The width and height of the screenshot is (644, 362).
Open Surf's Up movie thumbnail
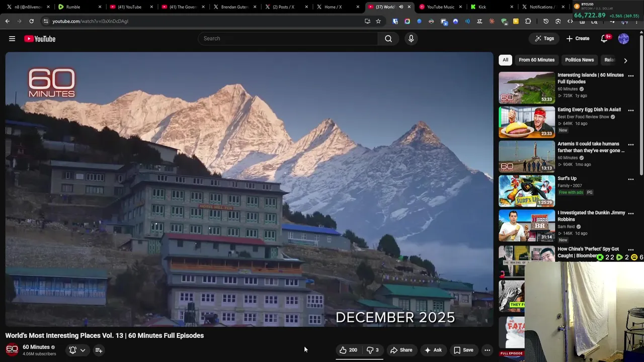coord(527,191)
